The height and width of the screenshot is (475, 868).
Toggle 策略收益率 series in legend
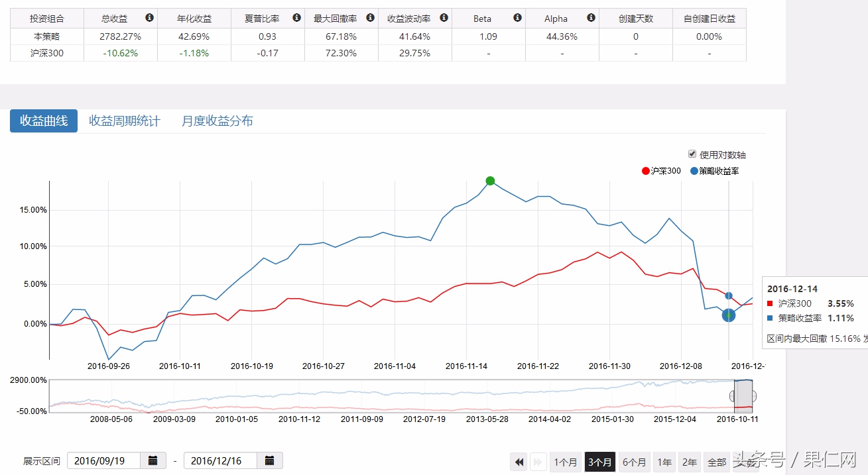[715, 171]
